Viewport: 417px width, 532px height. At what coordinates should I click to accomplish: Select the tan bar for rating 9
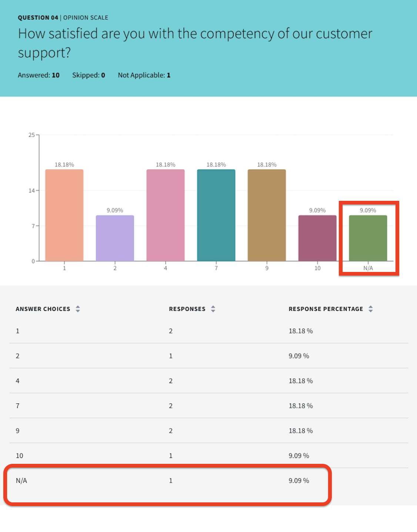tap(267, 215)
